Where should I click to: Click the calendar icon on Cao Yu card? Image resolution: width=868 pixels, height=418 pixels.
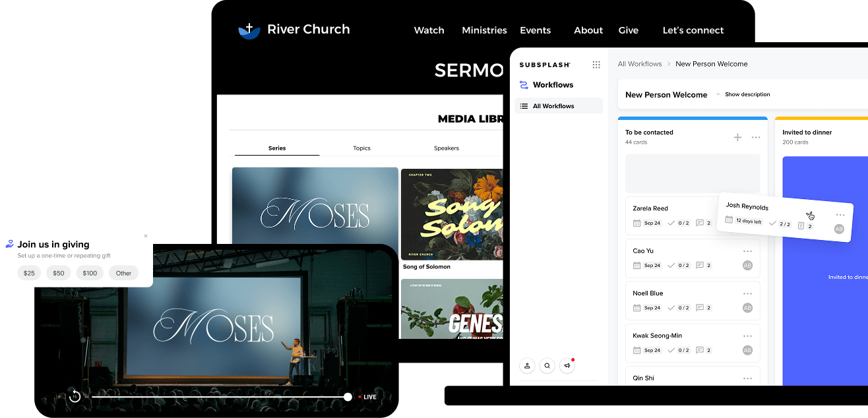tap(636, 266)
